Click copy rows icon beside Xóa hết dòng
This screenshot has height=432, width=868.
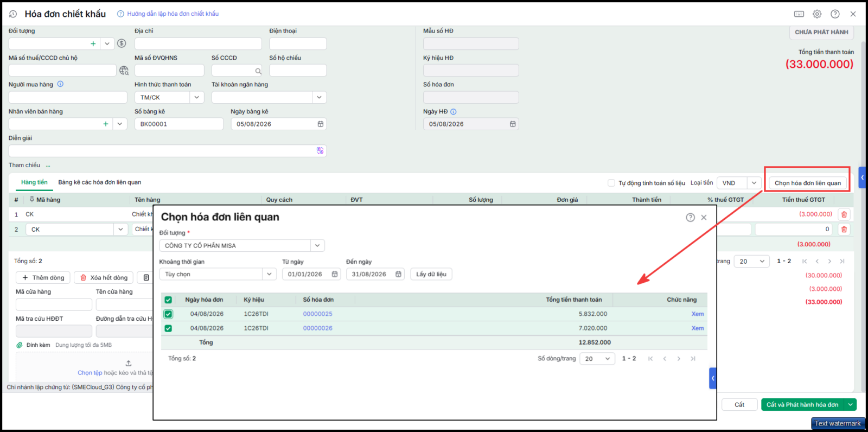coord(146,278)
